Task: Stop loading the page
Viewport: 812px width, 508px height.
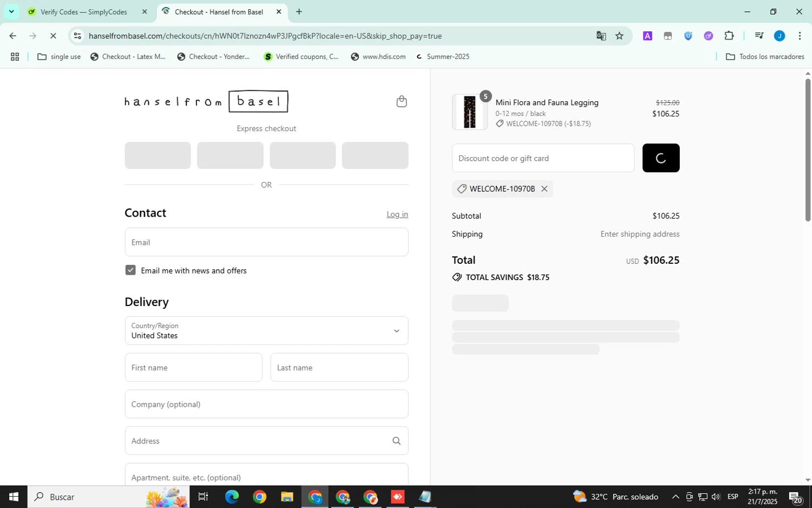Action: click(53, 36)
